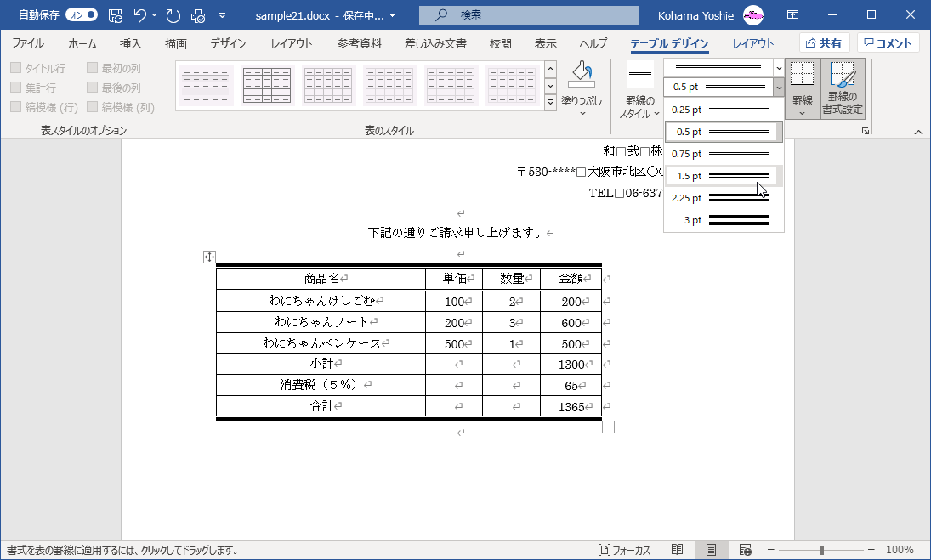Move down one row in table styles gallery
The height and width of the screenshot is (560, 931).
click(x=550, y=86)
